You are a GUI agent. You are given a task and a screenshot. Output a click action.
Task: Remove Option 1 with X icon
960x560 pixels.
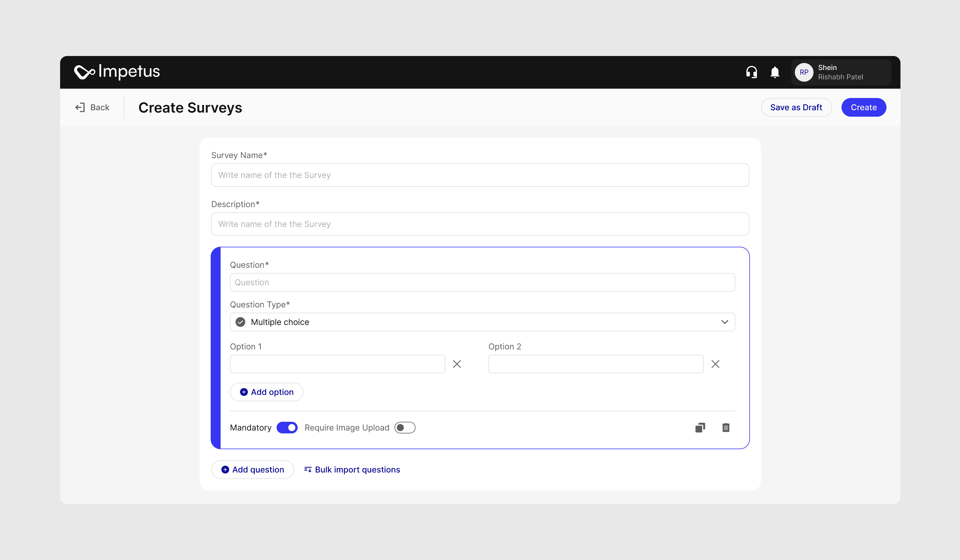pyautogui.click(x=457, y=364)
